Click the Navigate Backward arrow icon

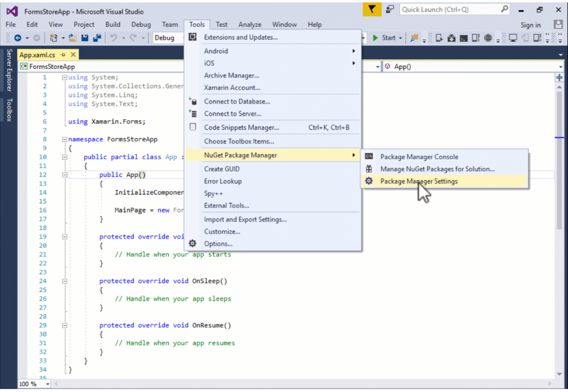pyautogui.click(x=17, y=38)
